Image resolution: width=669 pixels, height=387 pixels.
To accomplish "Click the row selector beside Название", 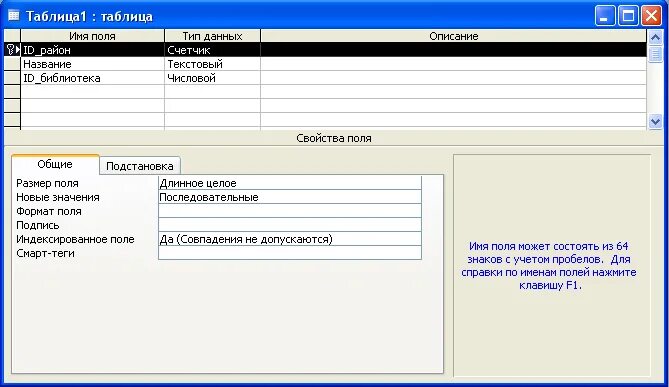I will (x=12, y=64).
